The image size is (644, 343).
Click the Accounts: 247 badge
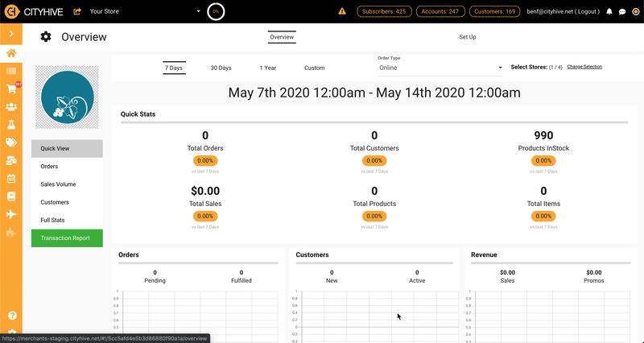pyautogui.click(x=440, y=11)
